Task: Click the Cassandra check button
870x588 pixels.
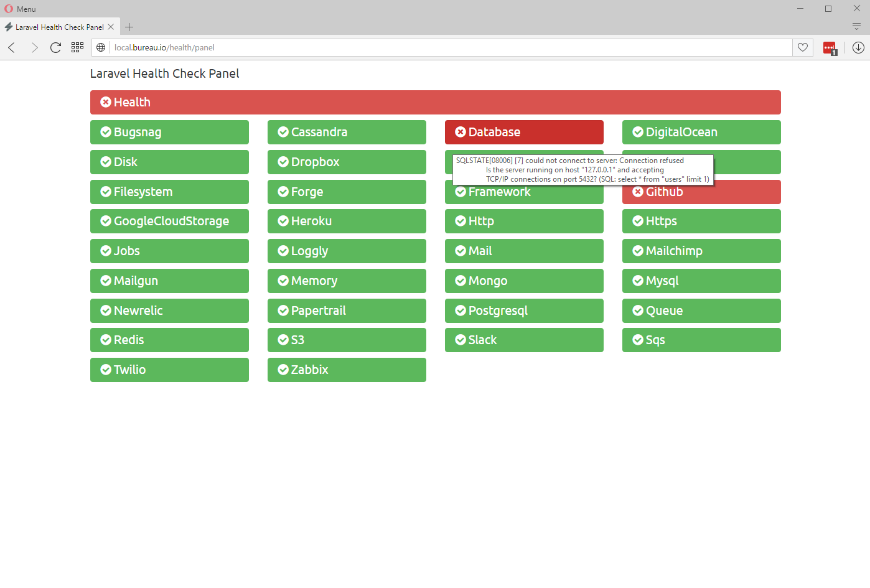Action: [347, 132]
